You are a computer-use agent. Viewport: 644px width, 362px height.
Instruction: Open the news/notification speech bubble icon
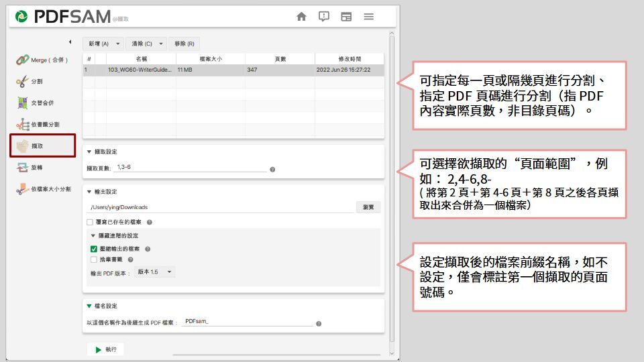(x=324, y=16)
